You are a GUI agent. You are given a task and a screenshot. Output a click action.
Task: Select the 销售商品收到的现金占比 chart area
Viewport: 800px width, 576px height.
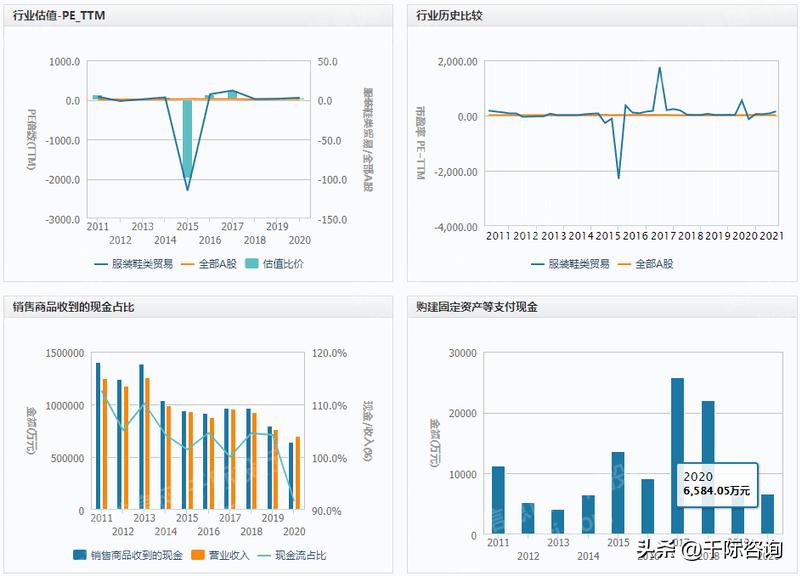(200, 430)
